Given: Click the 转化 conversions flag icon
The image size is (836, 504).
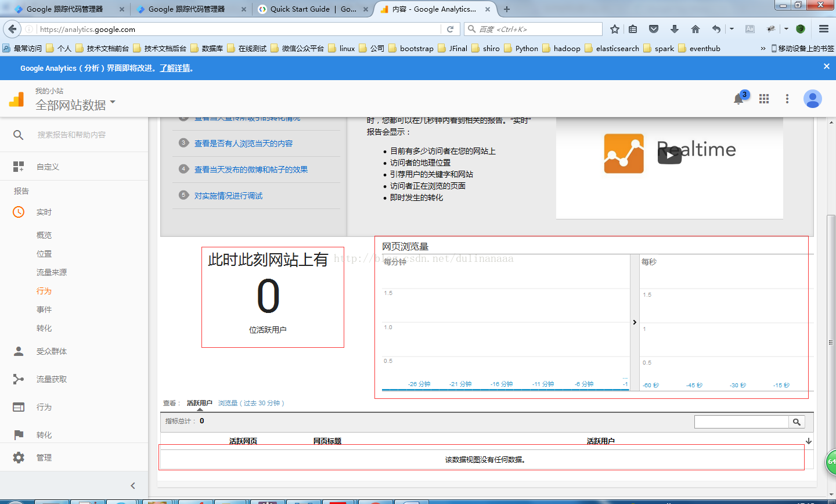Looking at the screenshot, I should coord(19,435).
